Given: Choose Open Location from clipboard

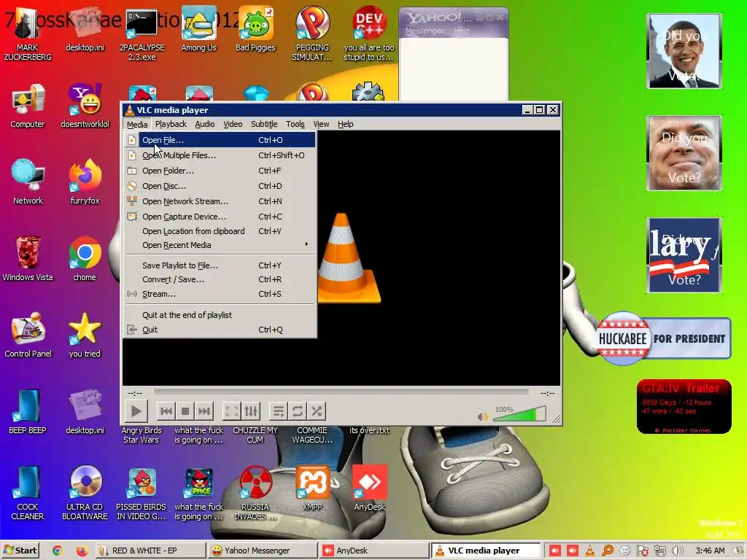Looking at the screenshot, I should pyautogui.click(x=219, y=231).
